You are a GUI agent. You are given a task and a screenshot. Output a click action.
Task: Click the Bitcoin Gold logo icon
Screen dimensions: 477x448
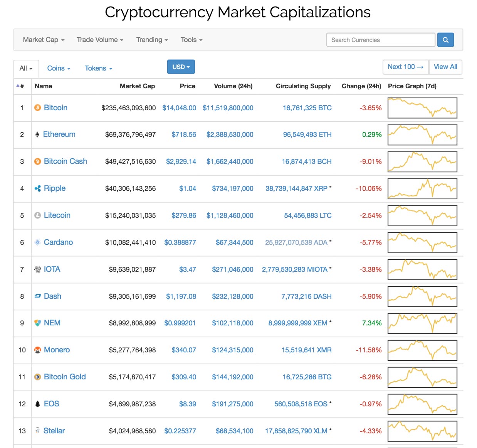tap(38, 377)
